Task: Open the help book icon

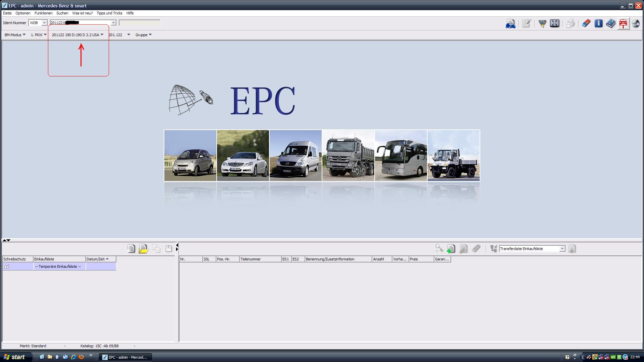Action: point(611,23)
